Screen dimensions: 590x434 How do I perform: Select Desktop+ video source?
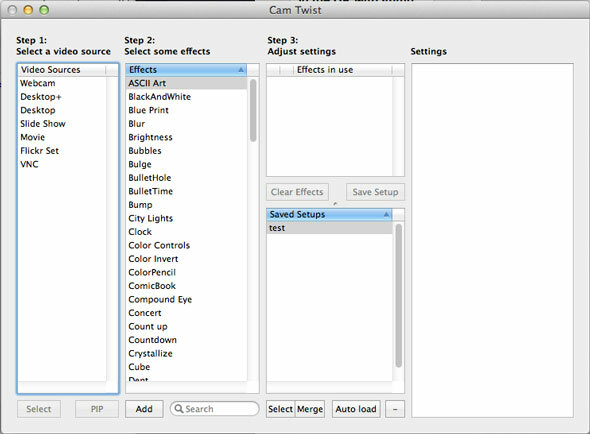pos(62,97)
